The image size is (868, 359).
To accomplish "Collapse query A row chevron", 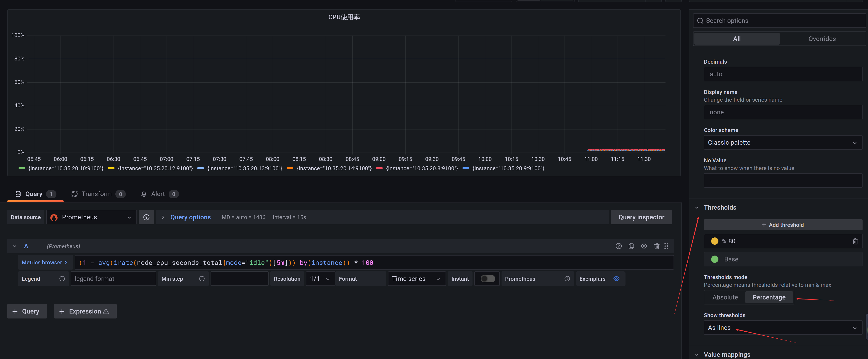I will coord(15,246).
